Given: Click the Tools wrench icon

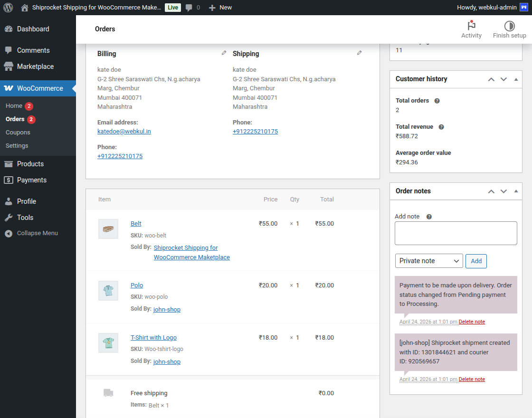Looking at the screenshot, I should (9, 218).
